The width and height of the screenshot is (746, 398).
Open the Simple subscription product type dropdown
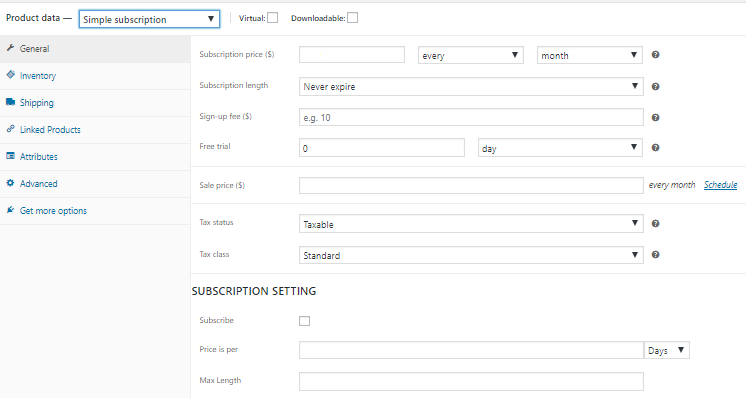149,19
